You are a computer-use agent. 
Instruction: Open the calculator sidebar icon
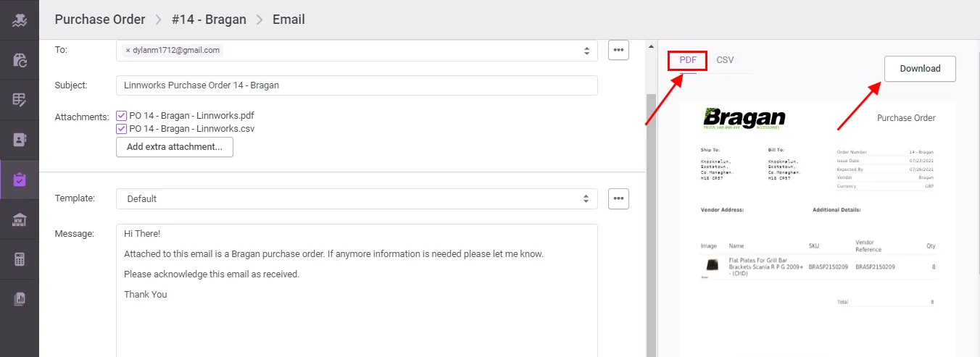point(20,259)
